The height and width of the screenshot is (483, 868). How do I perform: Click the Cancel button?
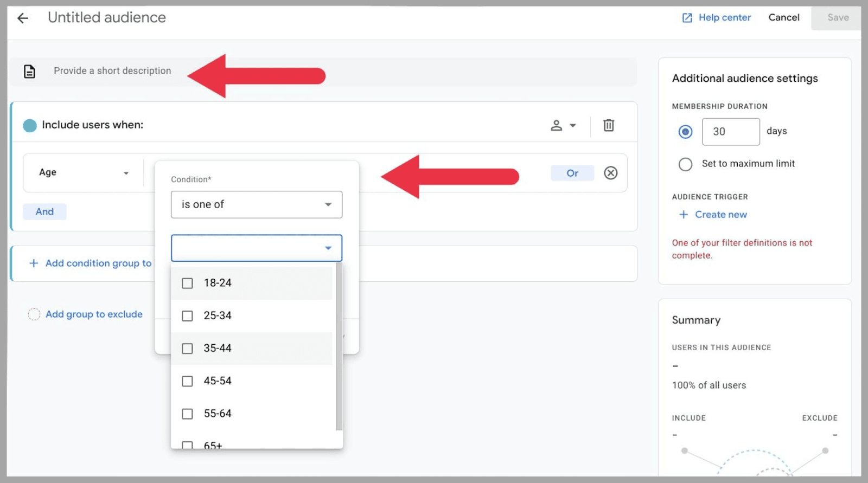click(783, 17)
